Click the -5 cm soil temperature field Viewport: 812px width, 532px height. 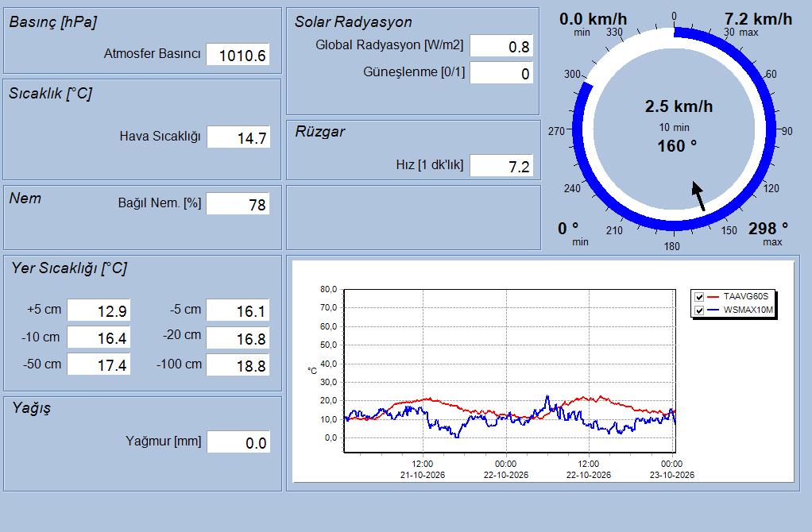238,310
